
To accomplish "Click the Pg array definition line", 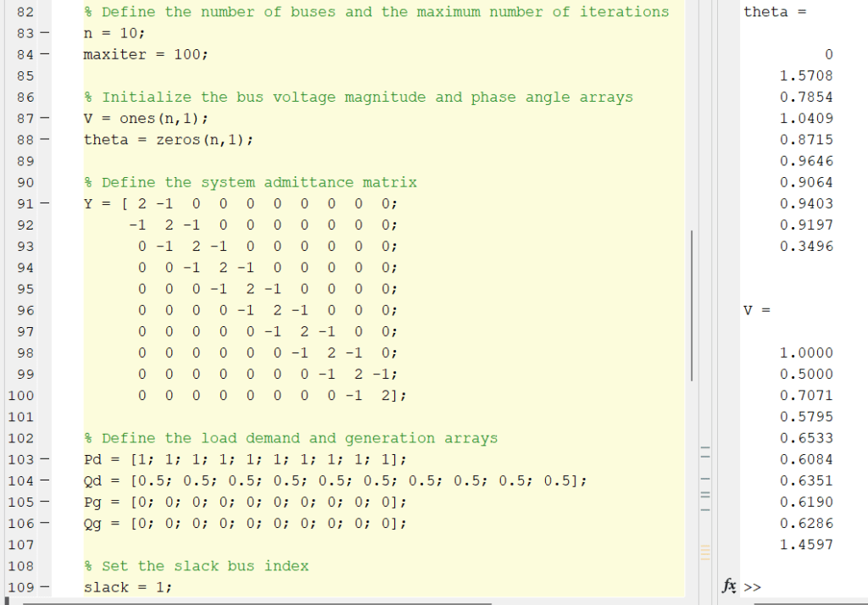I will (245, 502).
